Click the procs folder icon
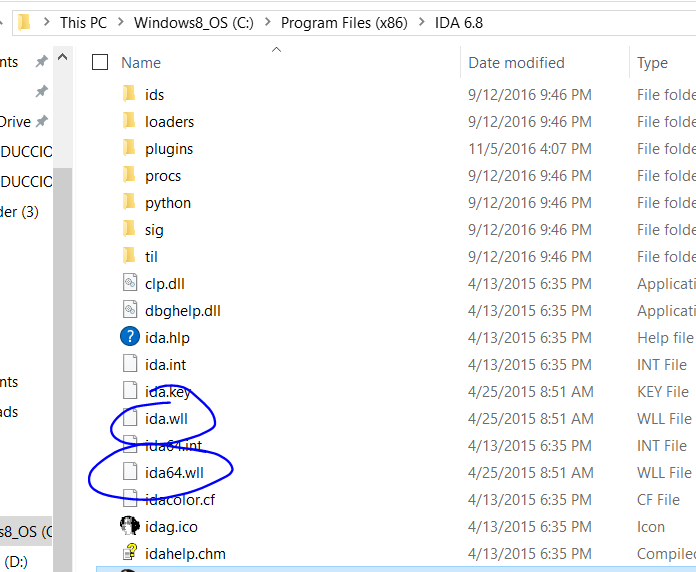 (x=129, y=175)
